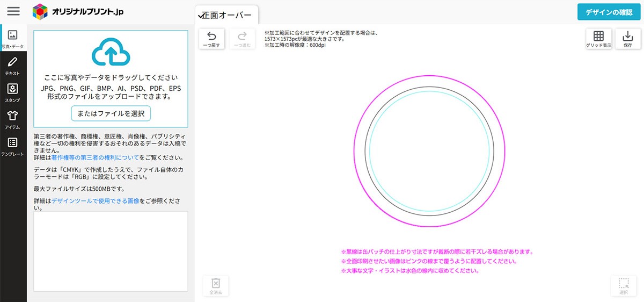The height and width of the screenshot is (302, 644).
Task: Click the デザインの確認 button
Action: tap(609, 12)
